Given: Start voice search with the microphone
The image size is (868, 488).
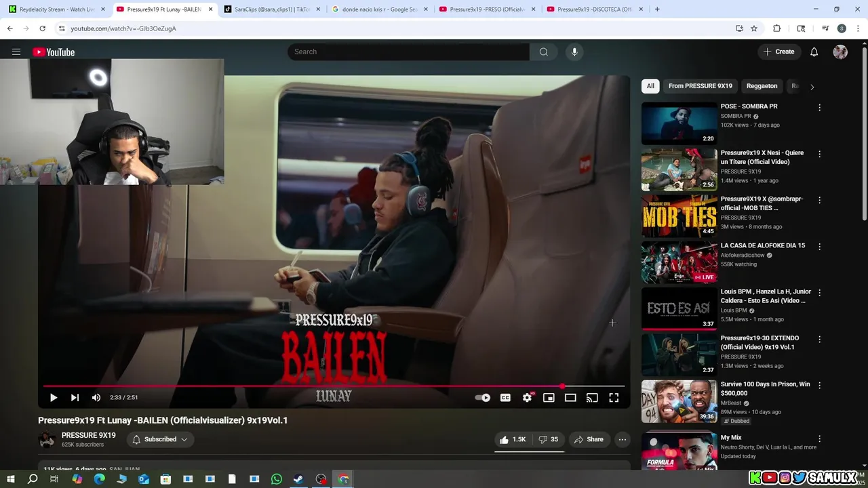Looking at the screenshot, I should (574, 52).
